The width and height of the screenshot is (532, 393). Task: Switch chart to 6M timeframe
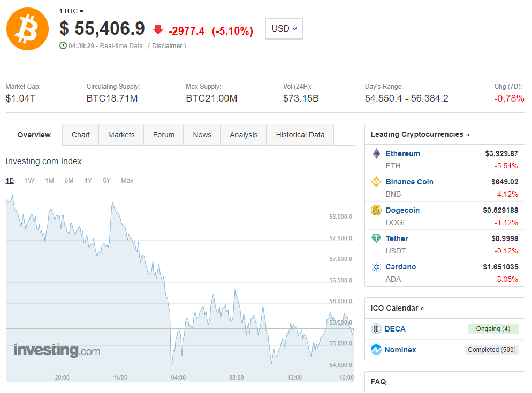69,181
